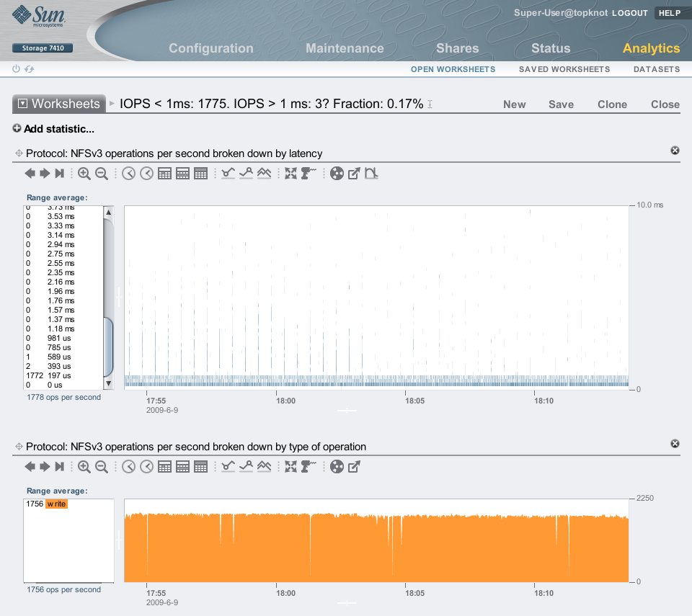Toggle outlier elimination on latency chart
Image resolution: width=692 pixels, height=616 pixels.
(371, 174)
